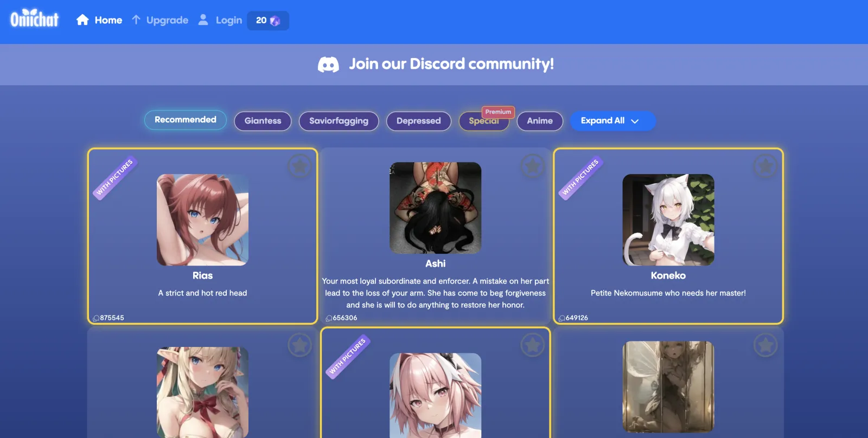This screenshot has height=438, width=868.
Task: Select the Anime category tab
Action: [540, 121]
